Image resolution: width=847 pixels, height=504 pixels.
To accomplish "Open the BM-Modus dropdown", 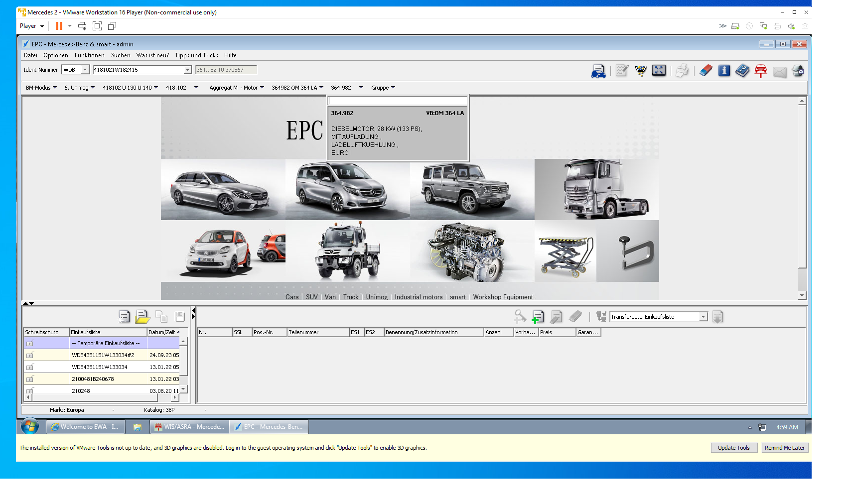I will coord(41,88).
